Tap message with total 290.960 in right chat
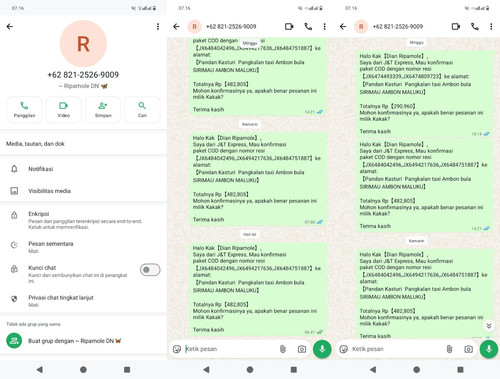Image resolution: width=500 pixels, height=379 pixels. pyautogui.click(x=424, y=94)
